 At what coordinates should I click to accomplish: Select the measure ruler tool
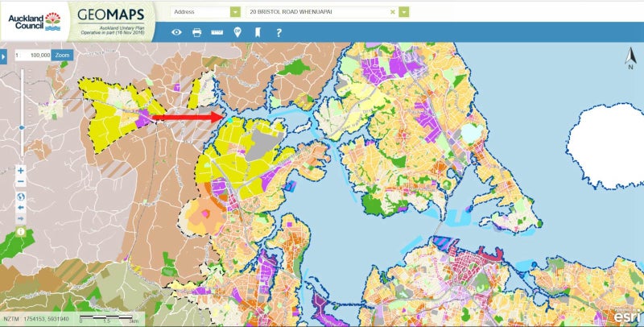[x=217, y=32]
